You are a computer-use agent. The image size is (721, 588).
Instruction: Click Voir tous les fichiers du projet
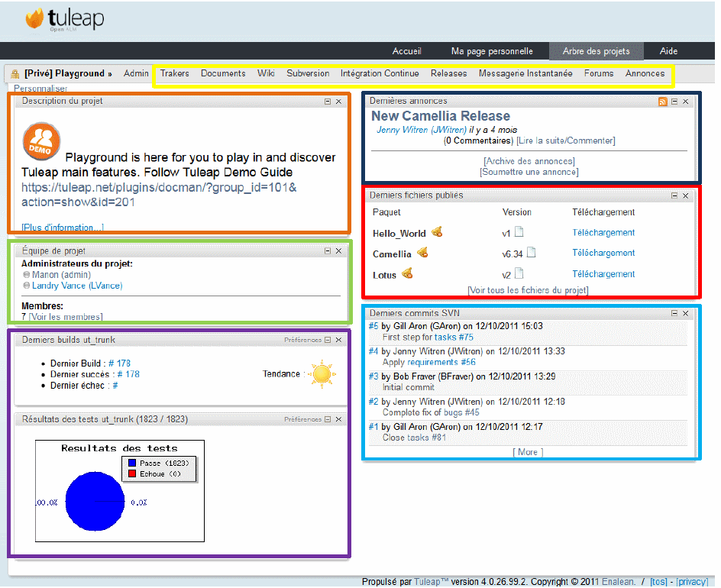pyautogui.click(x=528, y=290)
